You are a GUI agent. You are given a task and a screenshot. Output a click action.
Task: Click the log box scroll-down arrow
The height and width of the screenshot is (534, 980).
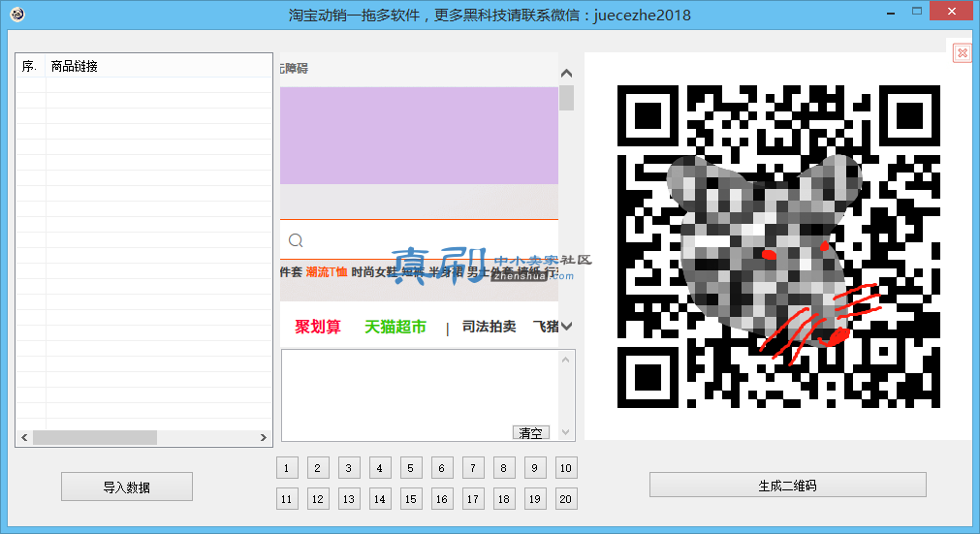pyautogui.click(x=566, y=432)
